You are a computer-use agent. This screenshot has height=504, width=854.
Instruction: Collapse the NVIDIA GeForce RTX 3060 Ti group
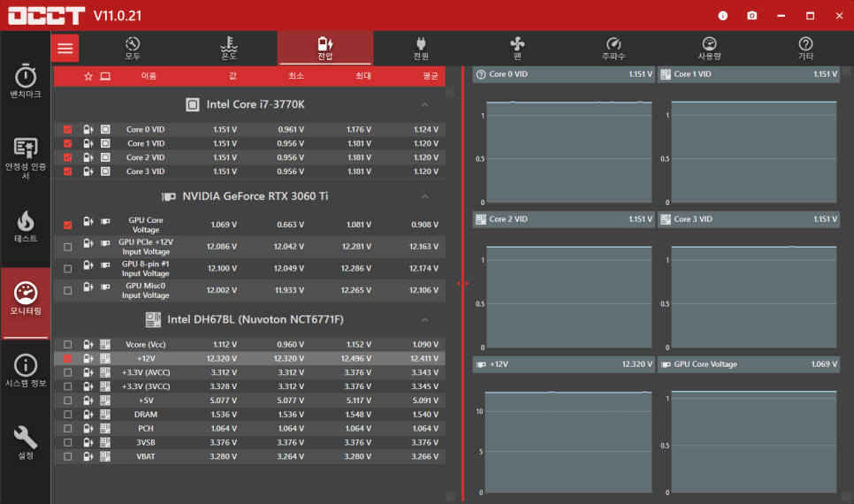click(425, 196)
